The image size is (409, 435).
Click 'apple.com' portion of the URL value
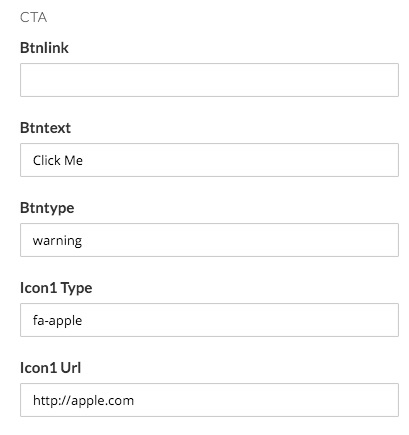(x=103, y=401)
